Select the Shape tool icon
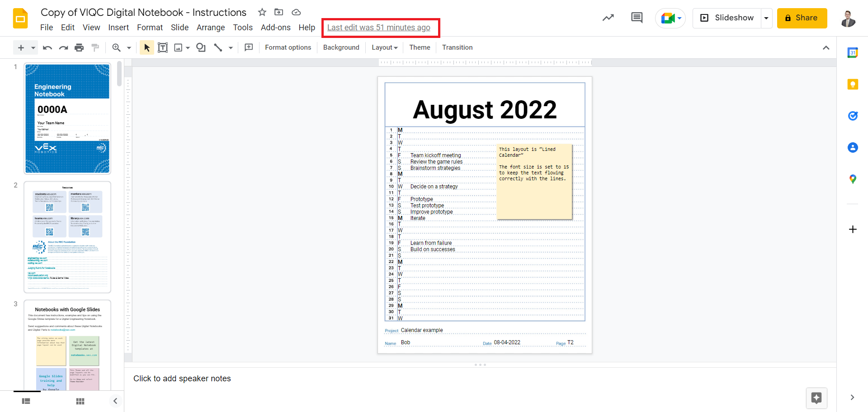The image size is (868, 412). [201, 47]
